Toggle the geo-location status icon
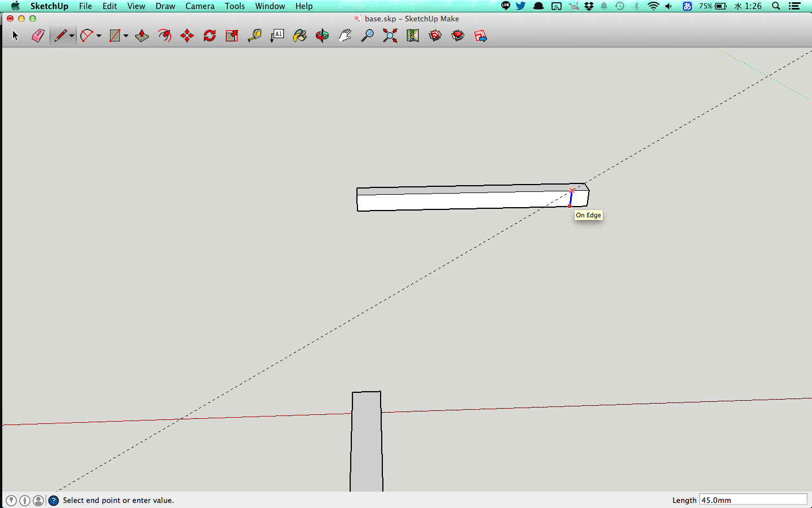 click(11, 501)
